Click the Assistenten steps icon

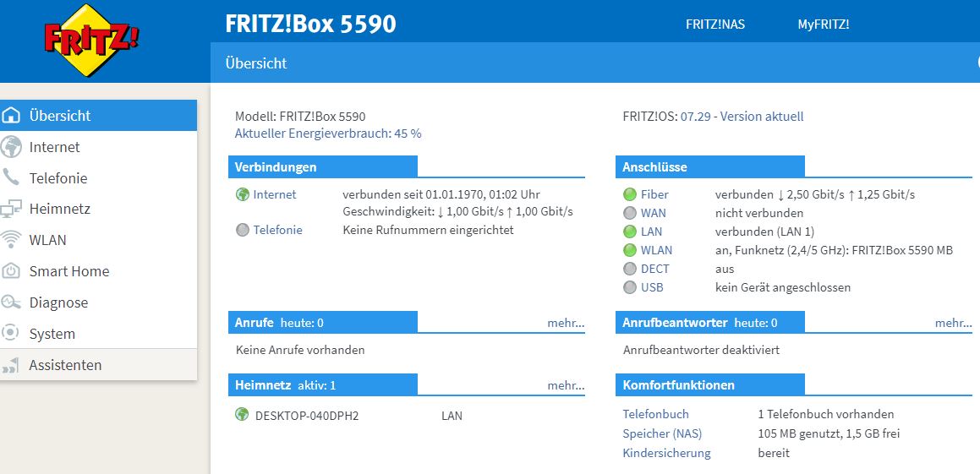point(11,365)
